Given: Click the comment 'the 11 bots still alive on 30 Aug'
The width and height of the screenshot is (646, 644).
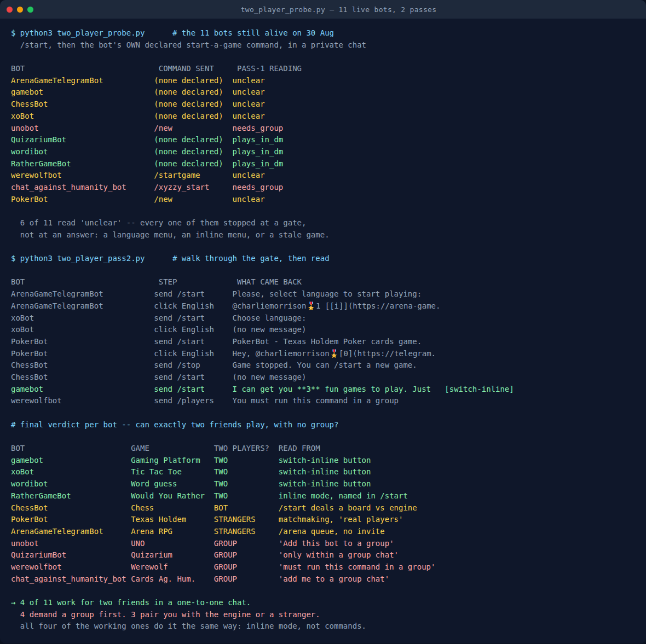Looking at the screenshot, I should point(257,33).
